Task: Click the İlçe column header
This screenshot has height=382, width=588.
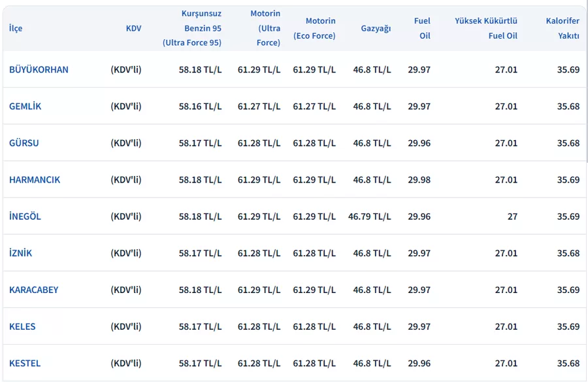Action: pyautogui.click(x=16, y=28)
